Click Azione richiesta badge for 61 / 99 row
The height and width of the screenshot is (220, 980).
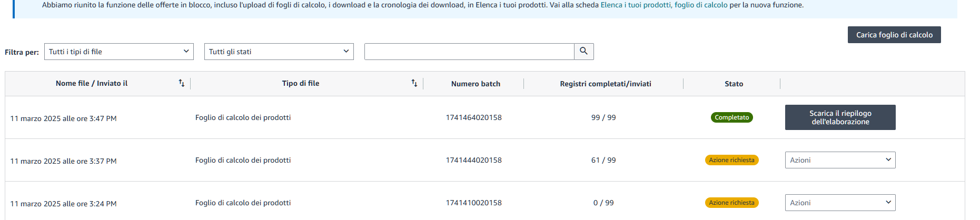(731, 160)
